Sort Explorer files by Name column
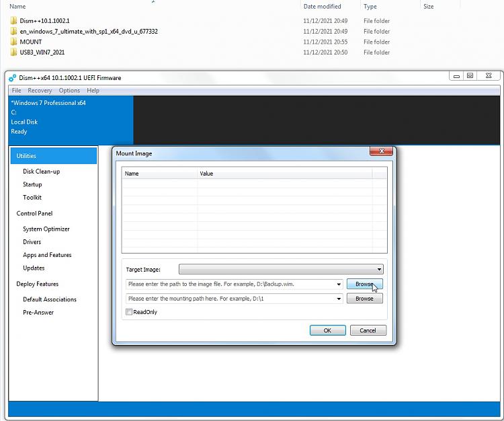 pyautogui.click(x=17, y=7)
